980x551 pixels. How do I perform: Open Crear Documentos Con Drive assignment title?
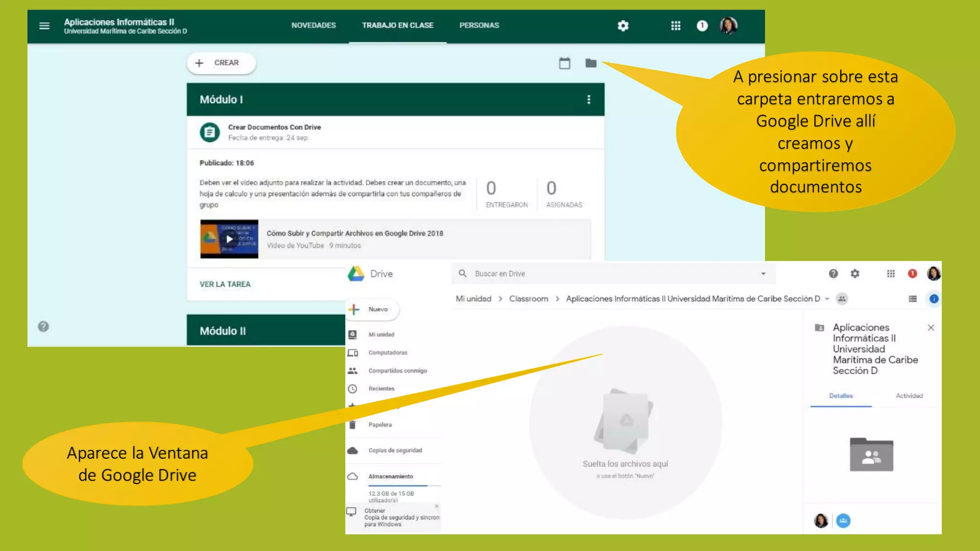click(x=274, y=127)
